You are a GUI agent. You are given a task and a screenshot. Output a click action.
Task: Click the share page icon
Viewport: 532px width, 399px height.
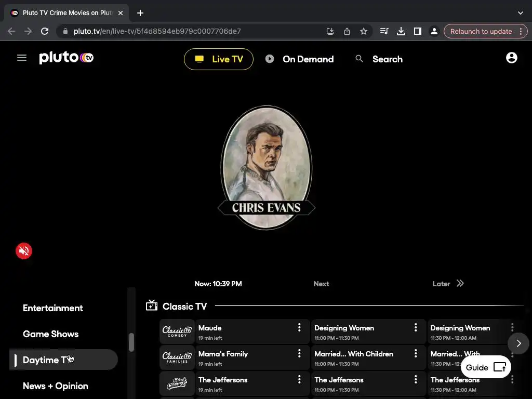[x=347, y=31]
